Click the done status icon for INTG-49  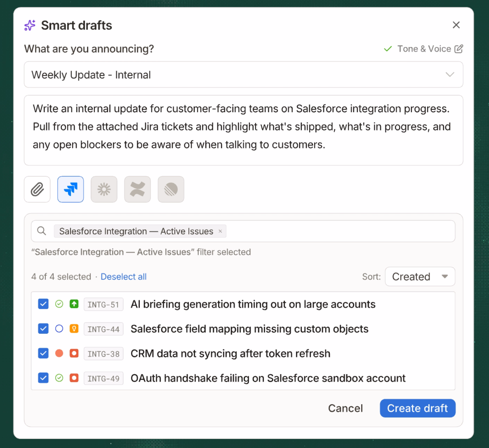(59, 378)
